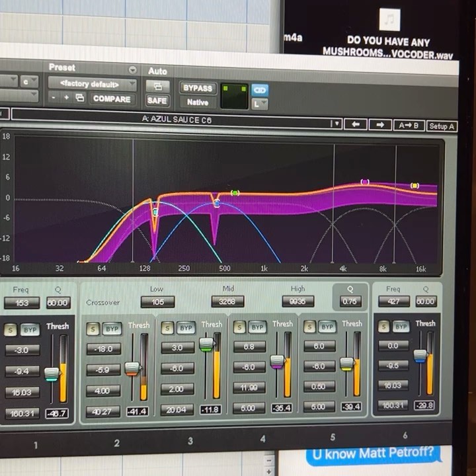This screenshot has height=476, width=476.
Task: Click the green threshold slider handle
Action: 206,344
